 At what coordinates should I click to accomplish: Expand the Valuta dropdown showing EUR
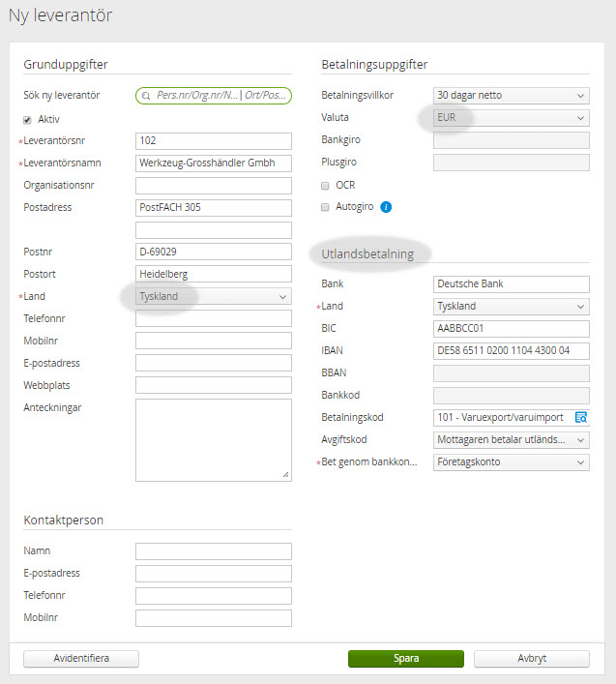pos(511,118)
